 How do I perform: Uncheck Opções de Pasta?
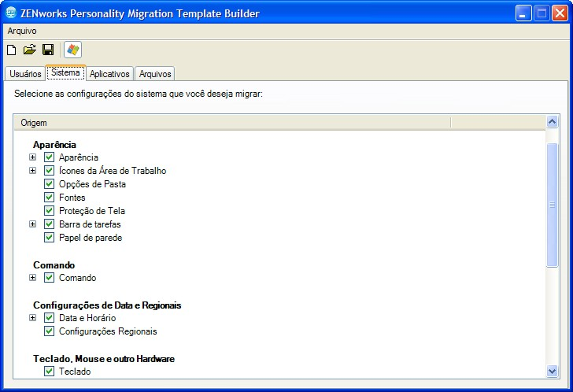[x=49, y=183]
